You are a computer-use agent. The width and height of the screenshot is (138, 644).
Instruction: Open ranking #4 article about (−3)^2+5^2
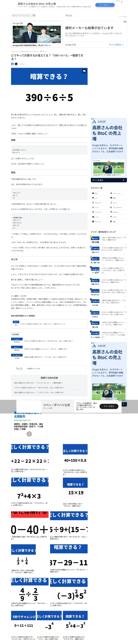tap(113, 270)
